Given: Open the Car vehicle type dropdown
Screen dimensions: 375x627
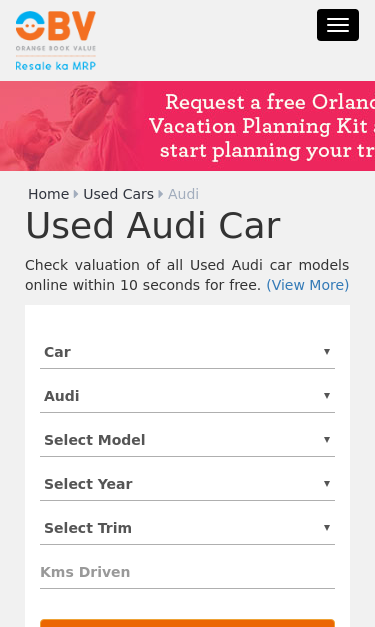Looking at the screenshot, I should [188, 352].
